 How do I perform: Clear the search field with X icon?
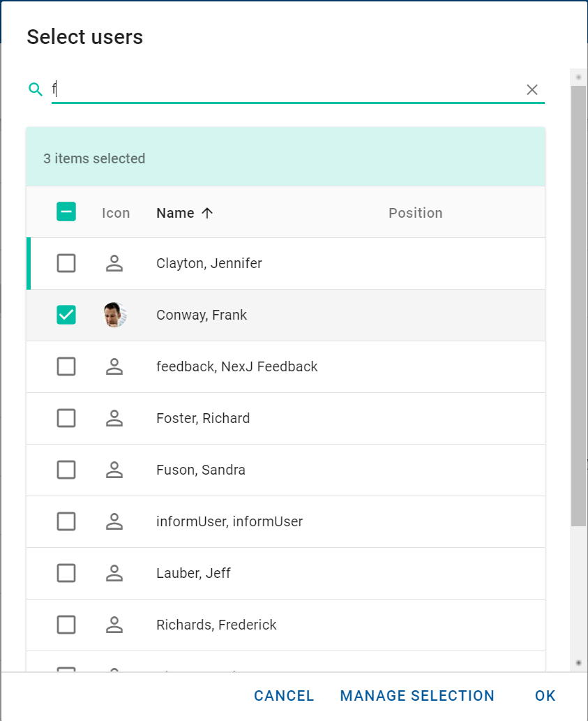pyautogui.click(x=532, y=89)
